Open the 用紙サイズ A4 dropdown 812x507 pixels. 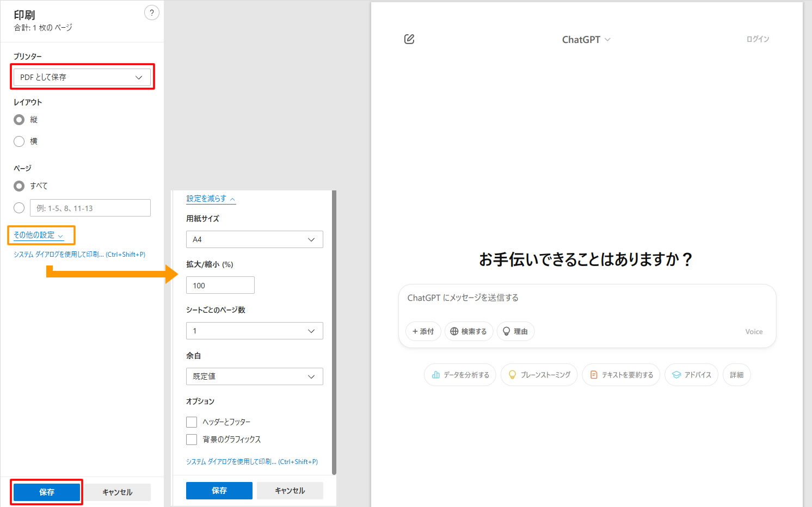coord(255,239)
